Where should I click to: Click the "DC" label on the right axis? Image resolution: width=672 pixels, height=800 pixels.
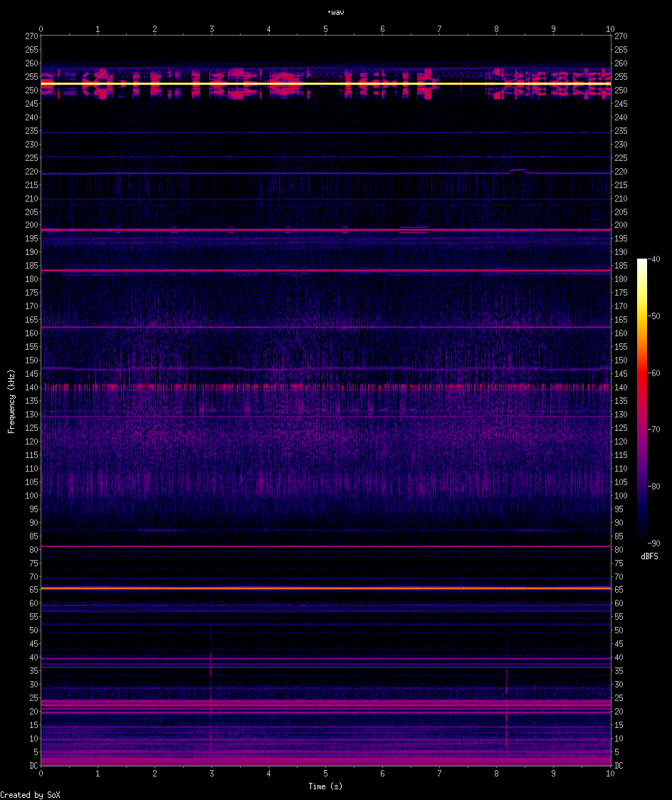coord(619,765)
